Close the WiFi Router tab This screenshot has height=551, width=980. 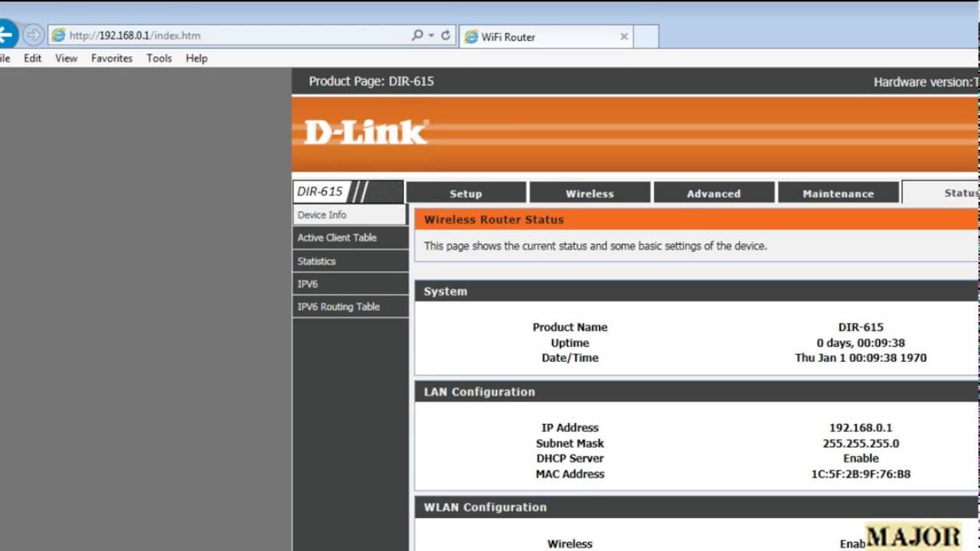click(624, 36)
